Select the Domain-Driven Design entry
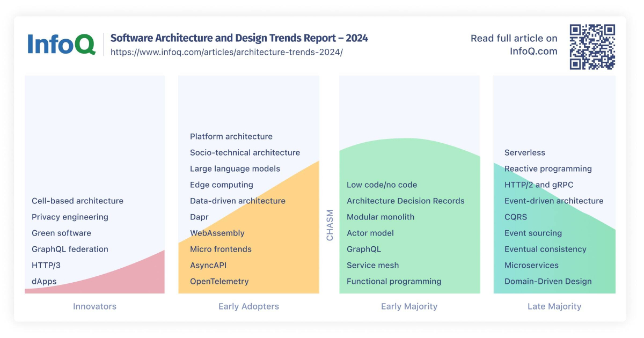The height and width of the screenshot is (338, 644). [548, 281]
